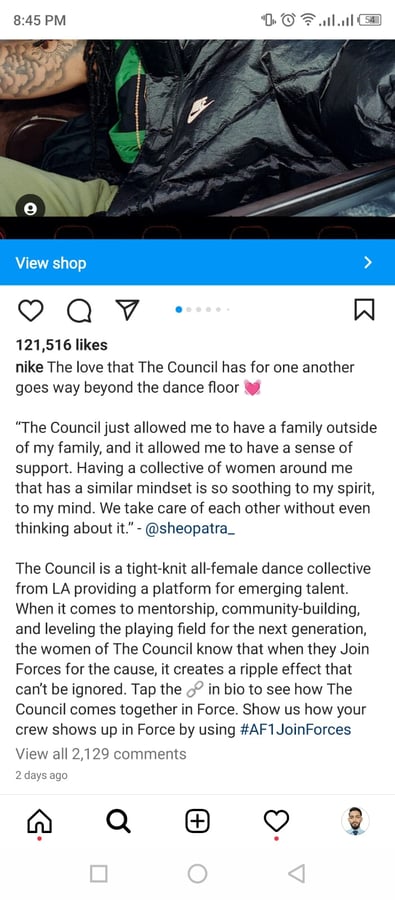Open the @sheopatra_ mention link
The height and width of the screenshot is (900, 395).
click(190, 529)
